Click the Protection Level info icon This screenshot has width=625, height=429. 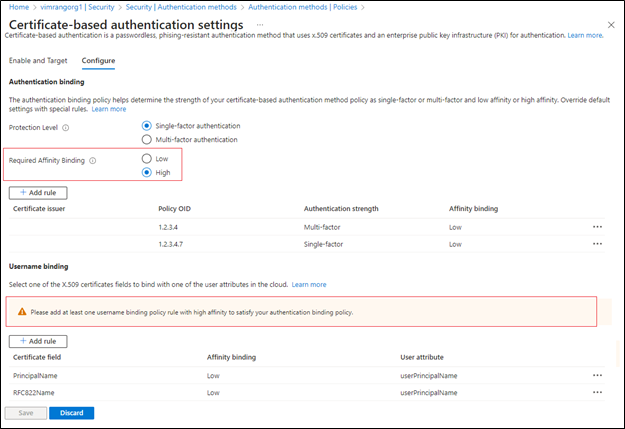point(66,128)
